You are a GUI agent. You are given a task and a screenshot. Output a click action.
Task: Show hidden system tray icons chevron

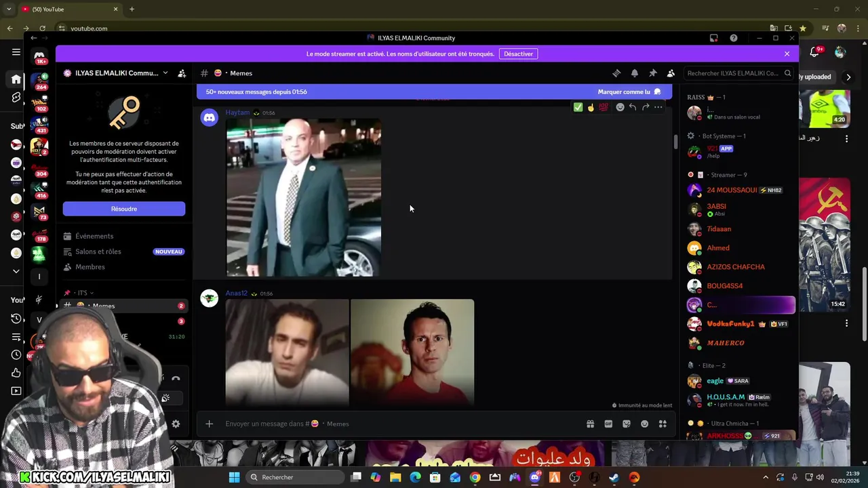(x=766, y=477)
